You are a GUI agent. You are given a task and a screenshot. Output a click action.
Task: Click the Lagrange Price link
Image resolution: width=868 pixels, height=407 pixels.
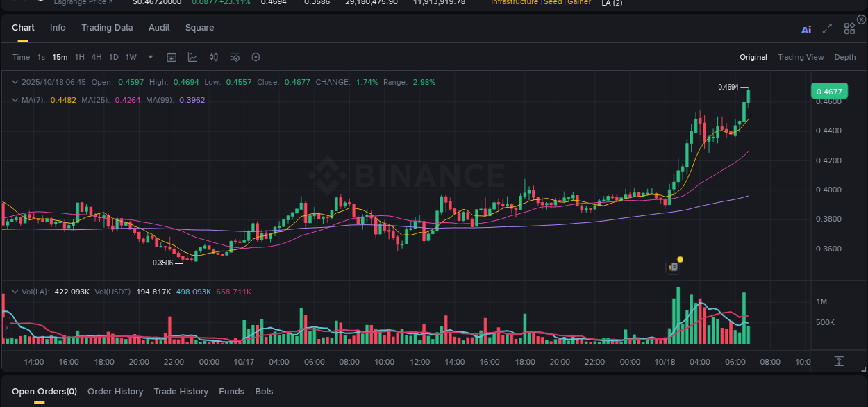[82, 3]
